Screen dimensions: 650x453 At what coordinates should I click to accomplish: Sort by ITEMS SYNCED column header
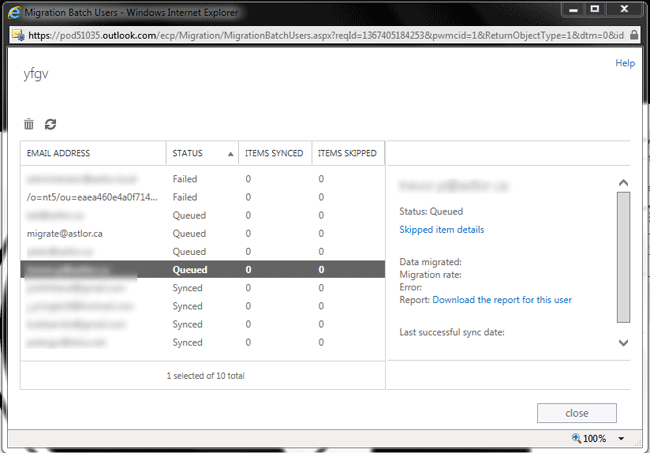tap(275, 153)
